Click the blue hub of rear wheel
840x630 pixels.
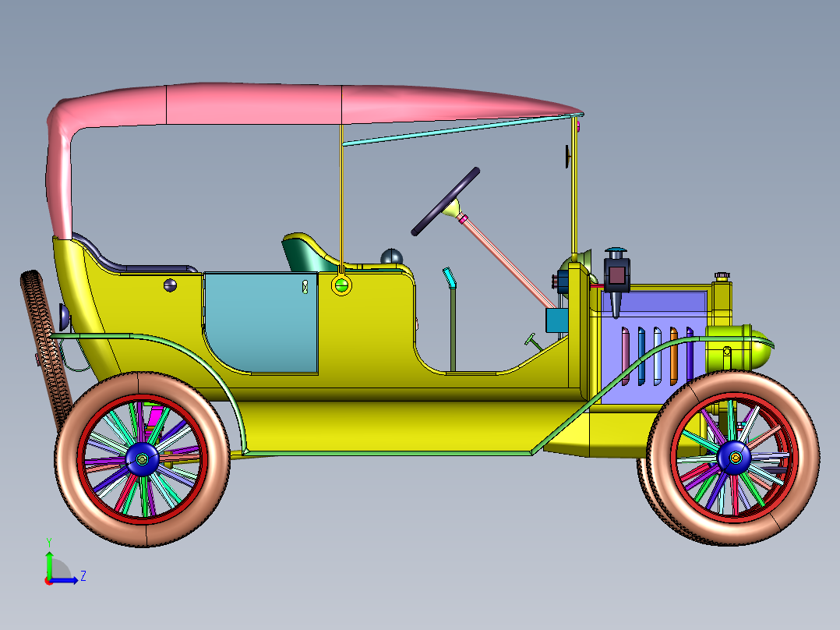tap(142, 459)
